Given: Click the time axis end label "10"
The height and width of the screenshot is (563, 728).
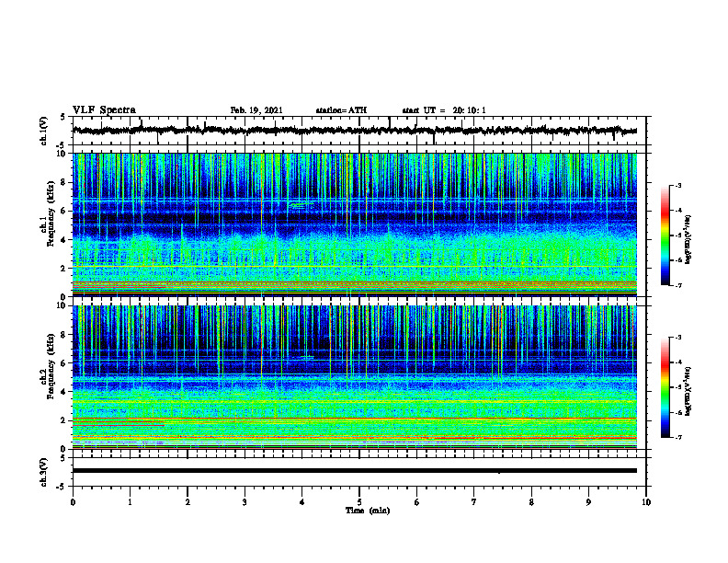Looking at the screenshot, I should [646, 502].
